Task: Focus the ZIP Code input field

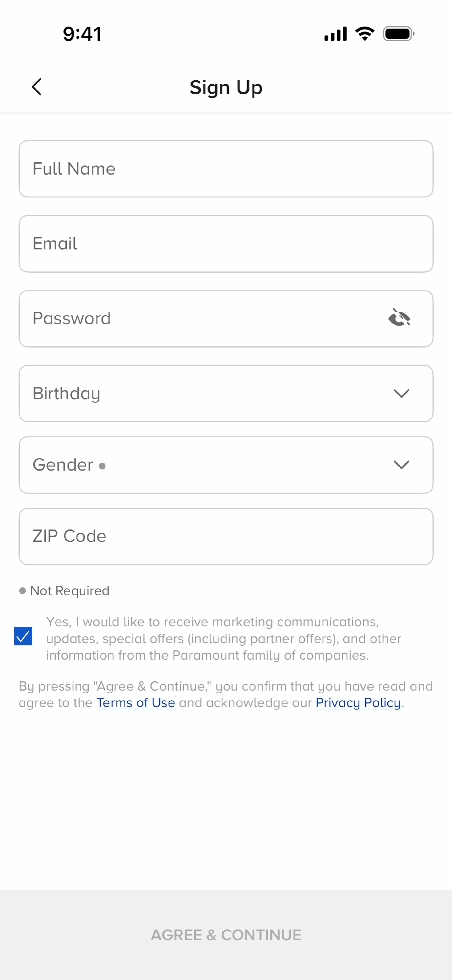Action: [226, 536]
